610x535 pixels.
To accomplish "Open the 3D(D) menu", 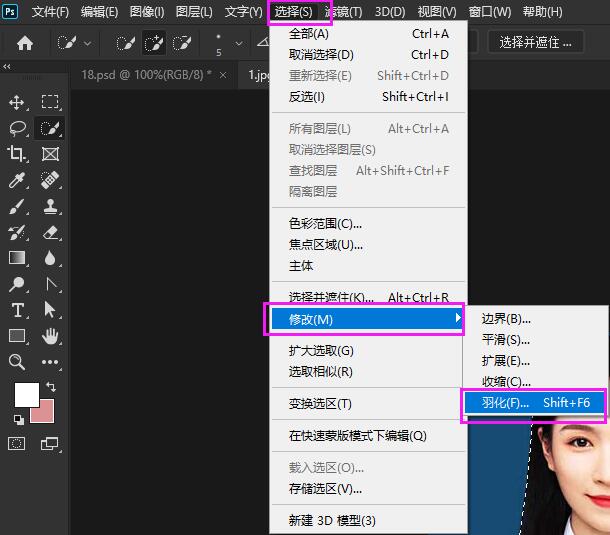I will tap(390, 12).
